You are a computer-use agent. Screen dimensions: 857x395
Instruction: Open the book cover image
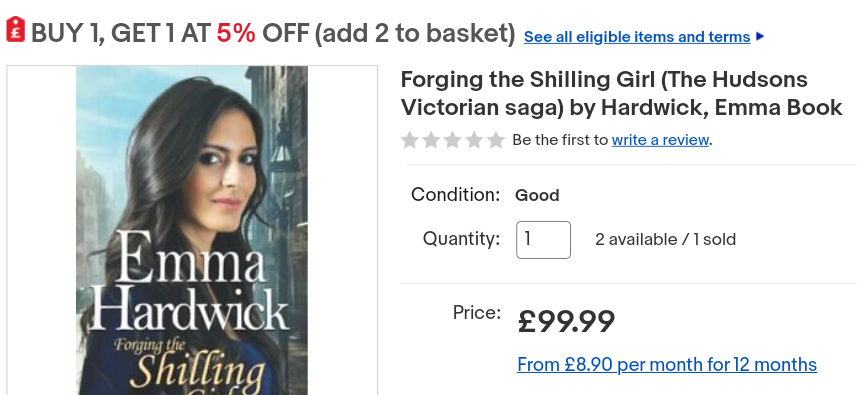click(192, 230)
